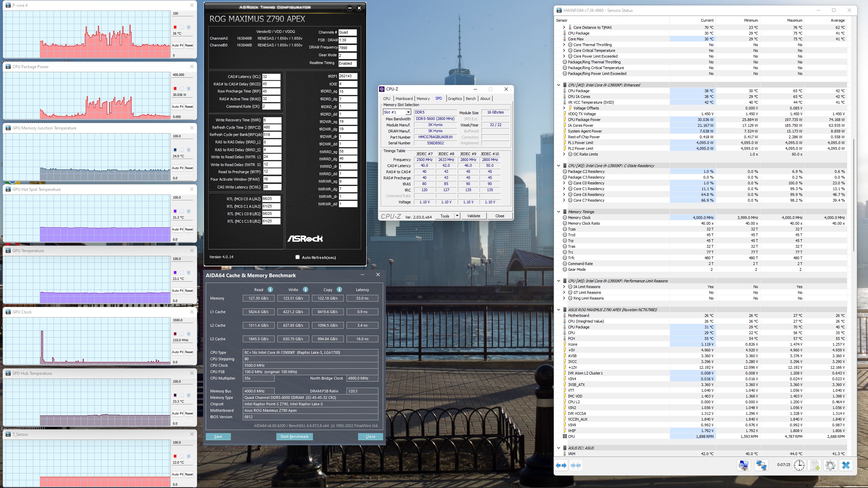The height and width of the screenshot is (488, 868).
Task: Click Auto Fit in P-core 4 graph
Action: (x=177, y=45)
